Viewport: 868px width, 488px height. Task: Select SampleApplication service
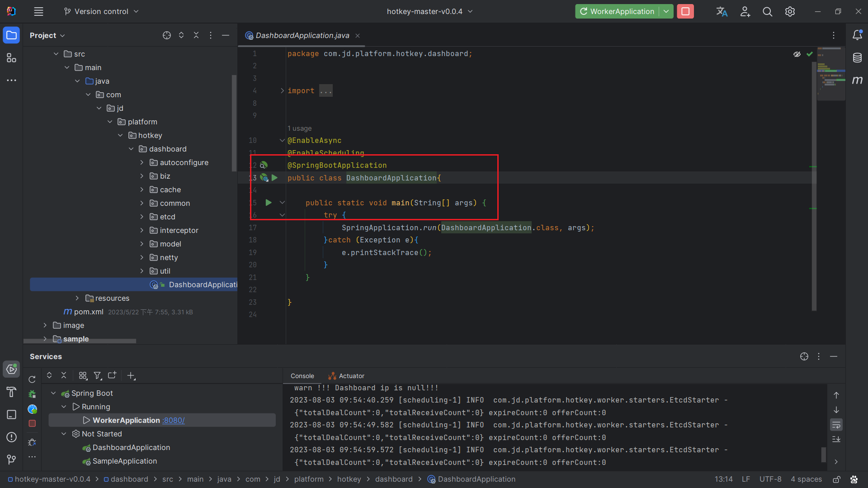[120, 461]
